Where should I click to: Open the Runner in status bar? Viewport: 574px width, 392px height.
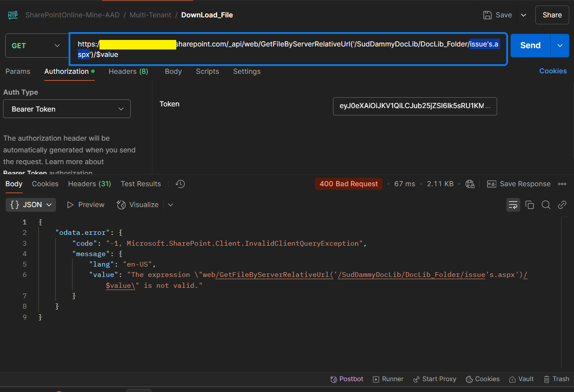[x=388, y=379]
